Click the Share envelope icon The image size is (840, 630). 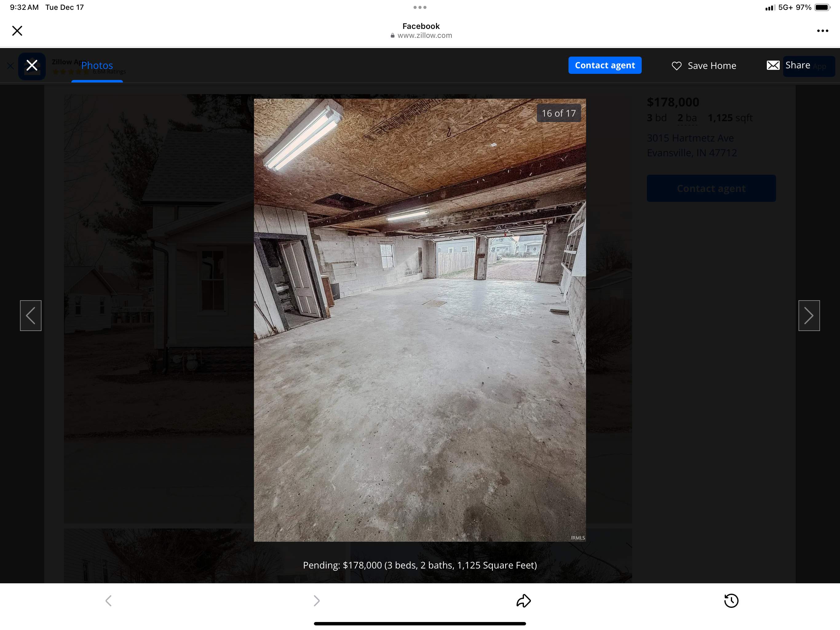click(773, 65)
